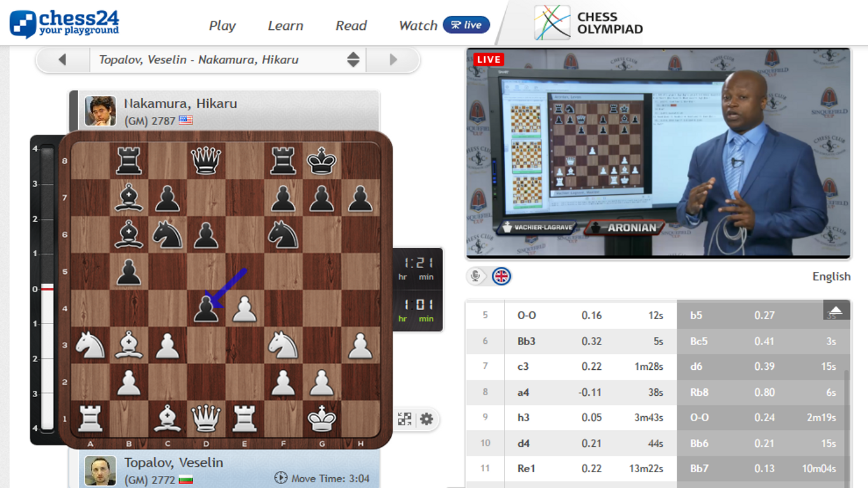Select the black rook on b8

tap(129, 160)
